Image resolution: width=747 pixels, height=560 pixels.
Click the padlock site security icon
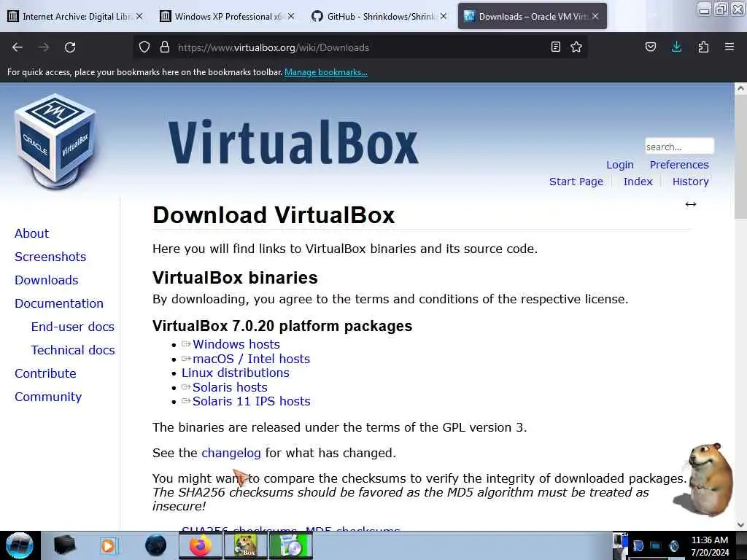pyautogui.click(x=165, y=47)
